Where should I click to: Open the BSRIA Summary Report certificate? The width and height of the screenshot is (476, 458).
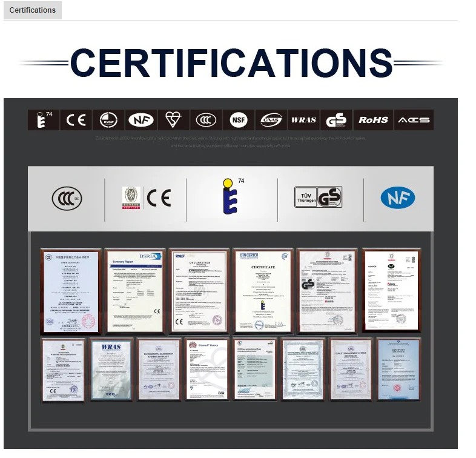click(135, 291)
